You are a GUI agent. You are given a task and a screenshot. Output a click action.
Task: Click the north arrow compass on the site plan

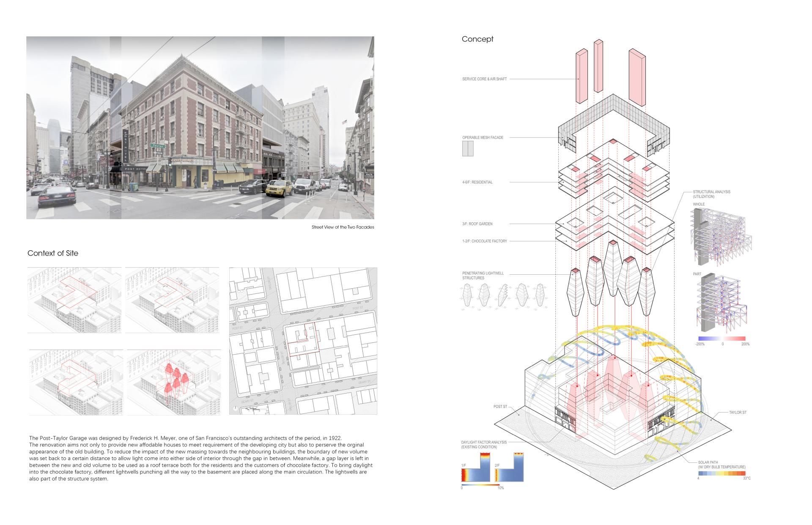click(236, 408)
